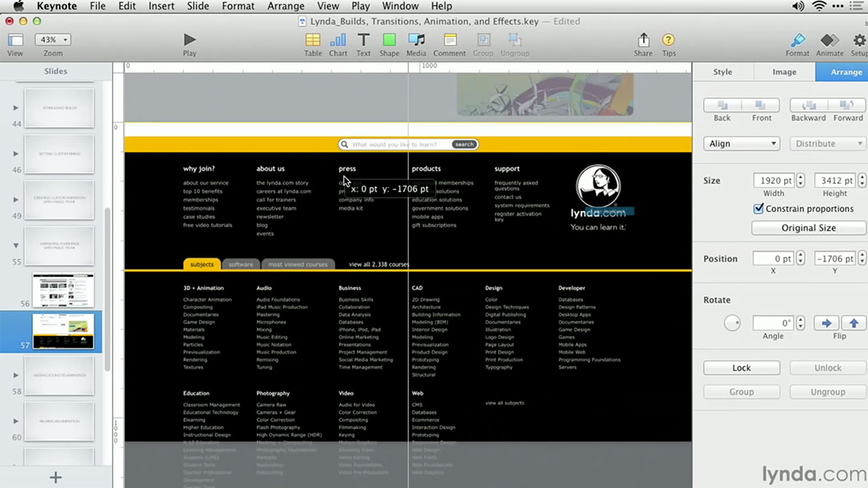Switch to the Style tab
Image resolution: width=868 pixels, height=488 pixels.
(723, 72)
